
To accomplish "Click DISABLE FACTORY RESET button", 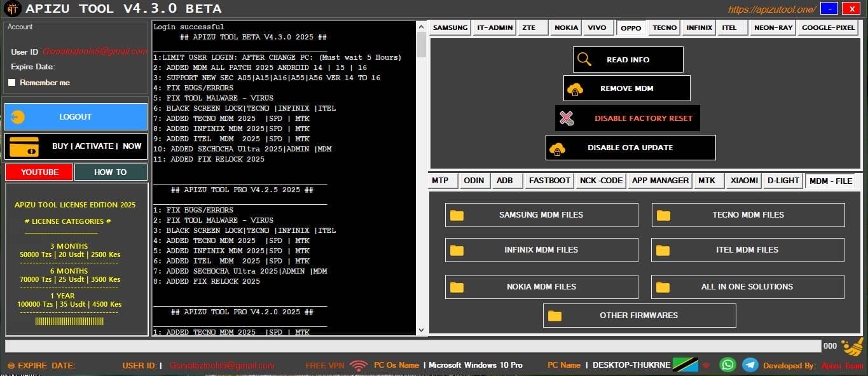I will click(628, 118).
